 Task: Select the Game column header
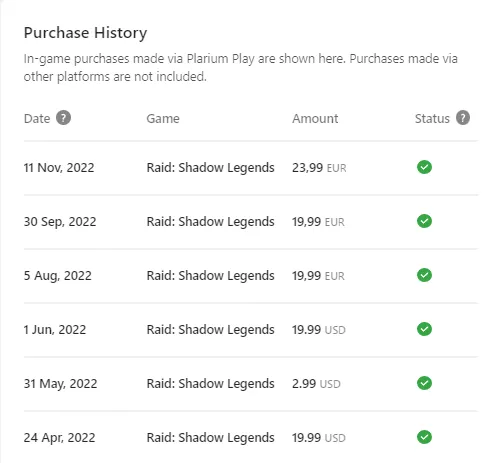tap(163, 119)
